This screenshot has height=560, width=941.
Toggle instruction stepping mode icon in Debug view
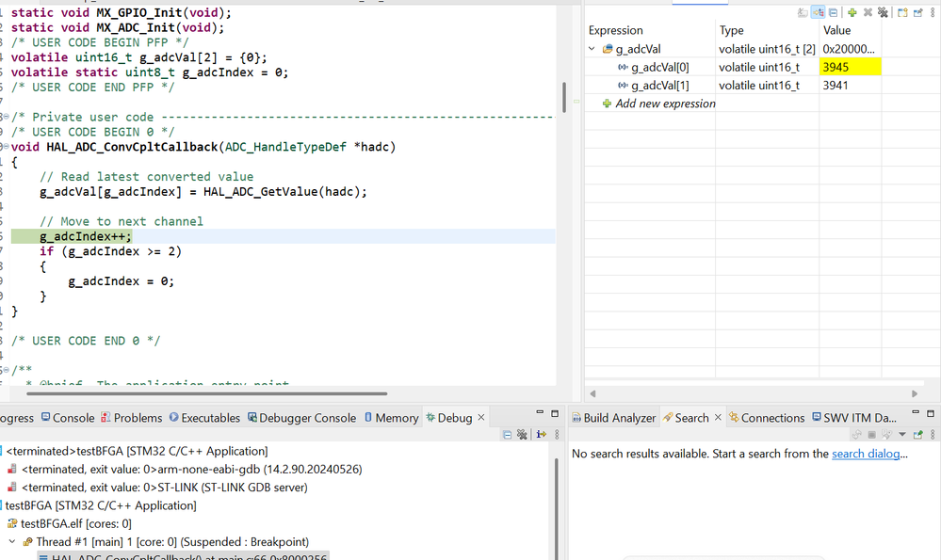(x=542, y=435)
